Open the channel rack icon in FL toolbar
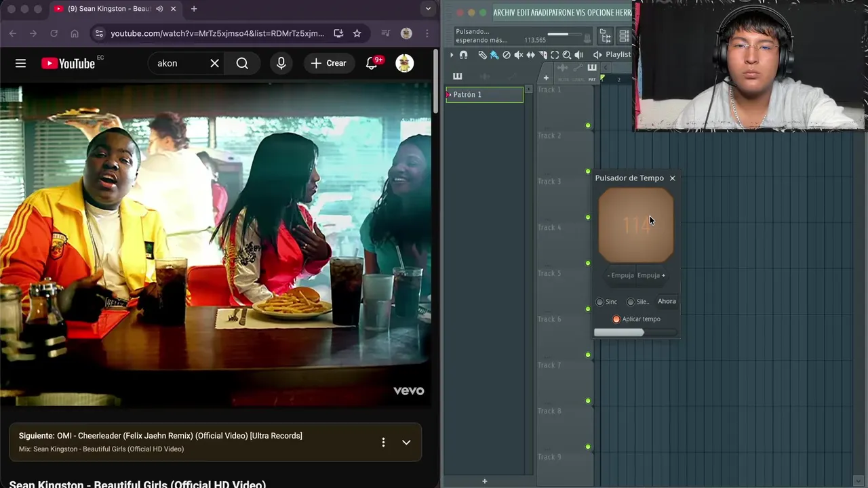 pos(624,36)
